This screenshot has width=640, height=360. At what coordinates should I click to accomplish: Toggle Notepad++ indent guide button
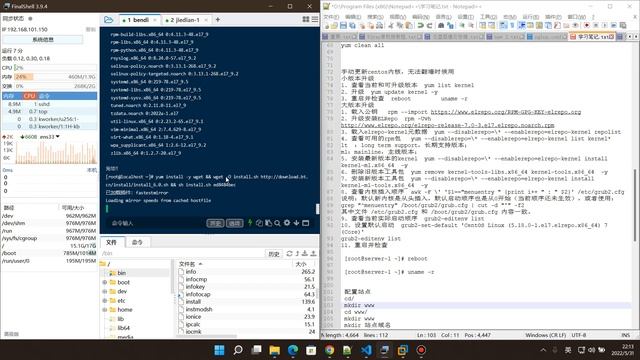point(522,26)
